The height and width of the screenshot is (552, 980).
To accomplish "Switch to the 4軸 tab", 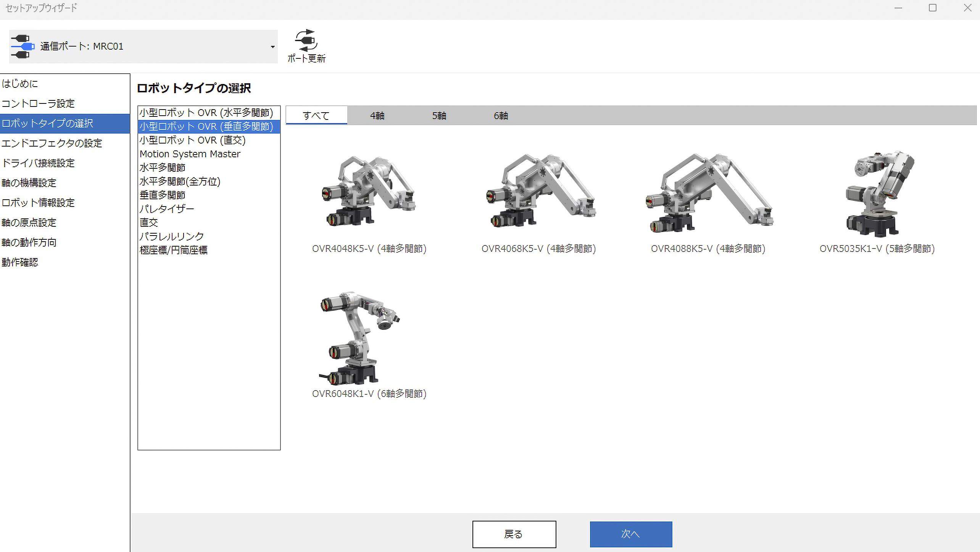I will pyautogui.click(x=377, y=115).
